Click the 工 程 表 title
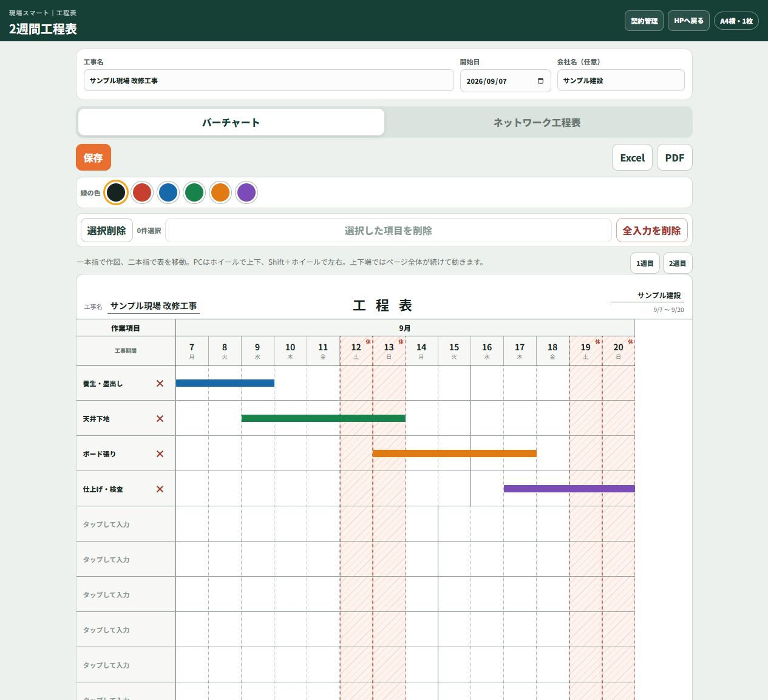Screen dimensions: 768x700 (x=382, y=305)
